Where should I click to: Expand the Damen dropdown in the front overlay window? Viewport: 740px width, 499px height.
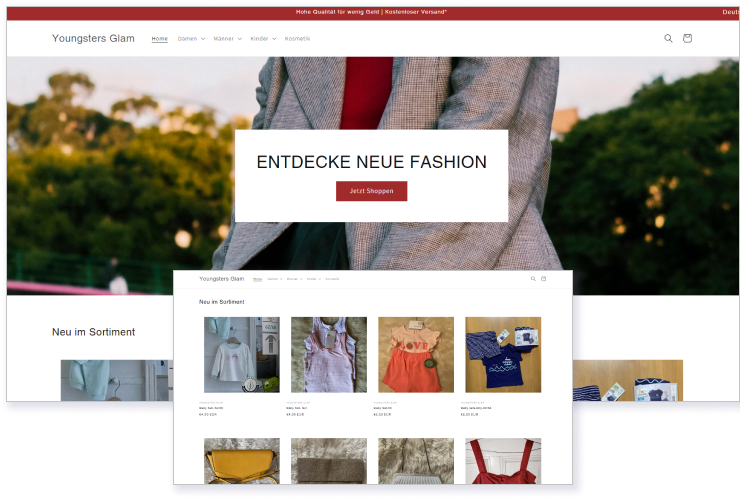click(275, 279)
